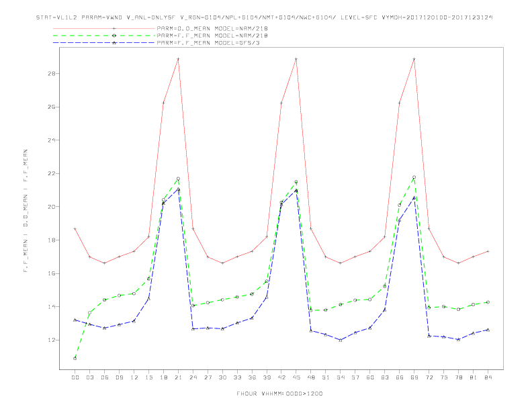Image resolution: width=532 pixels, height=411 pixels.
Task: Click the y-axis tick label 12
Action: click(52, 340)
